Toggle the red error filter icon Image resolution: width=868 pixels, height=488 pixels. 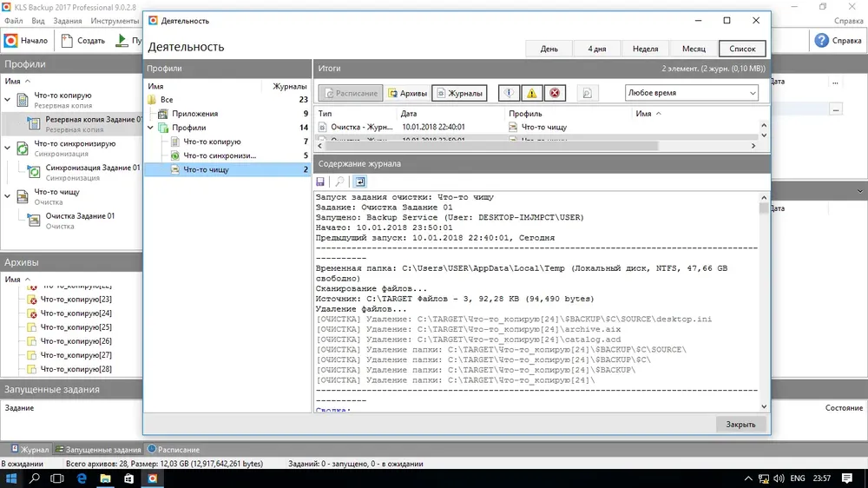[555, 93]
